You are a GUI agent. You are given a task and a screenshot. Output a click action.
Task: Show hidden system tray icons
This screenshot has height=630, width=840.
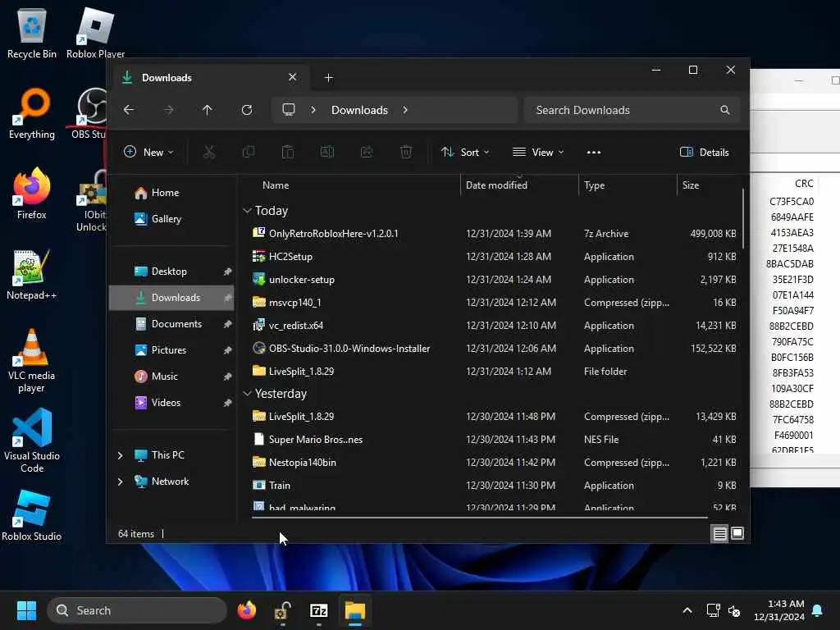click(x=687, y=610)
